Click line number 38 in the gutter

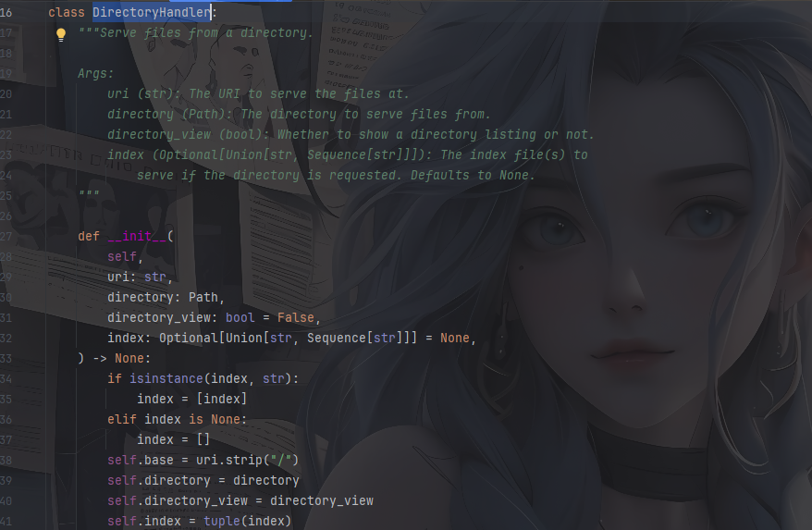tap(6, 460)
